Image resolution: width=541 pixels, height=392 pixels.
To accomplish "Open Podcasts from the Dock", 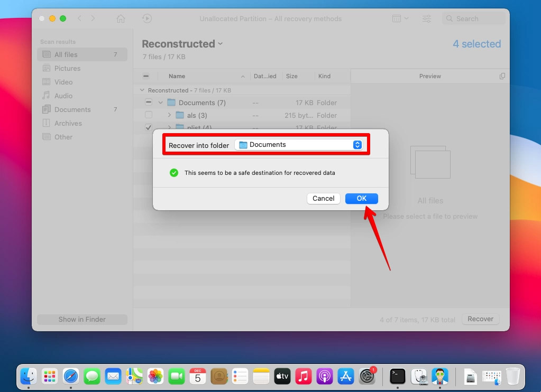I will click(x=325, y=376).
